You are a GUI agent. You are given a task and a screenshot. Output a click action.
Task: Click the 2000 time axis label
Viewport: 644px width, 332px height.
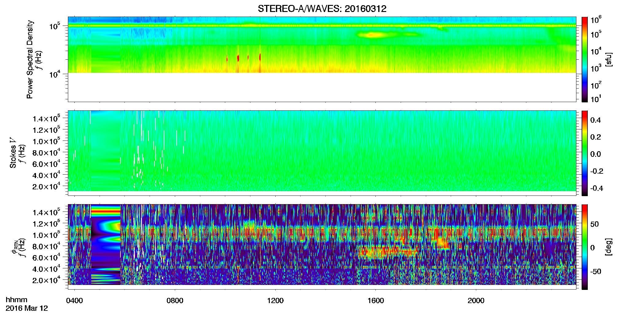tap(476, 301)
